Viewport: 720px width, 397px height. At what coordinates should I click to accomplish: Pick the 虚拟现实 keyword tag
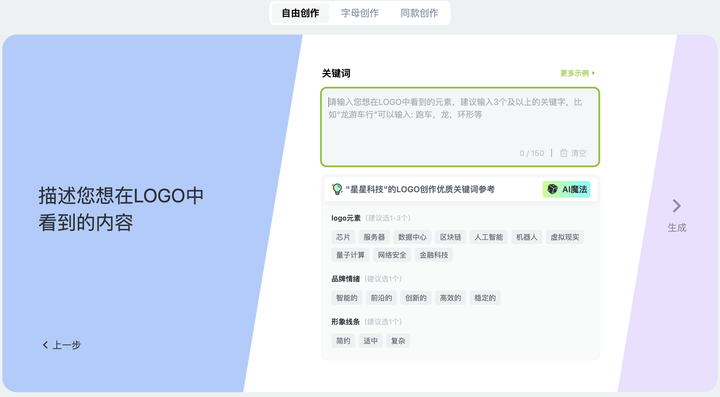[x=565, y=237]
